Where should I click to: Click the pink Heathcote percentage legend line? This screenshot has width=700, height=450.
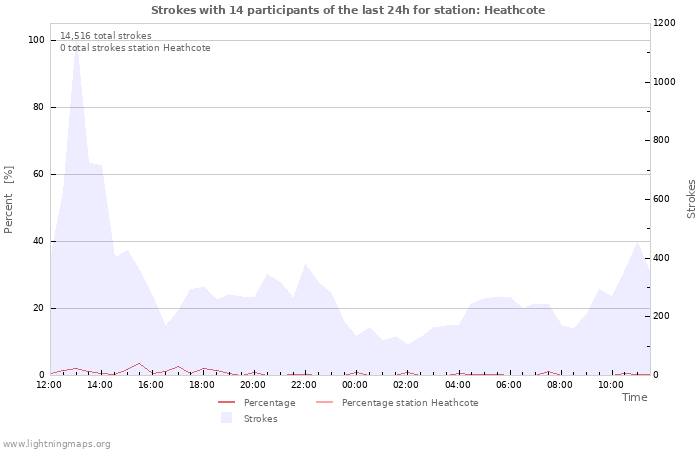323,403
